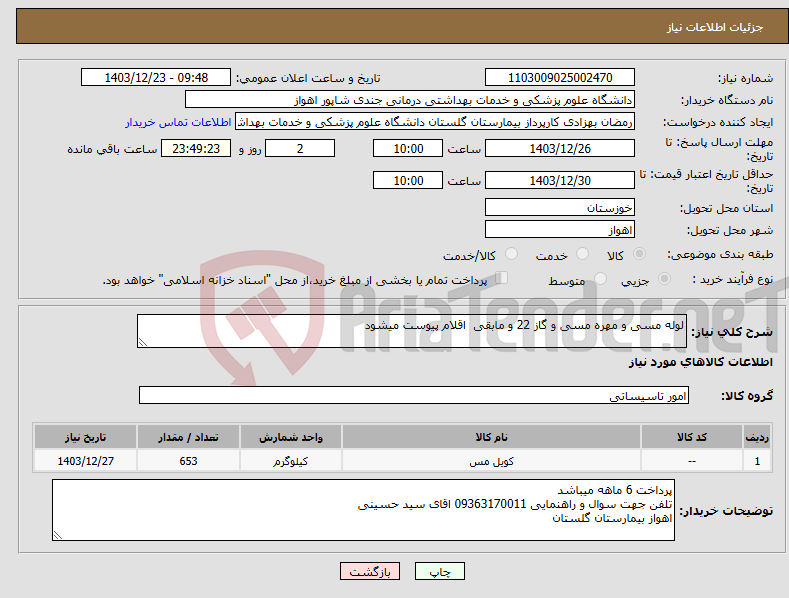Click the delivery city field اهواز

coord(560,230)
